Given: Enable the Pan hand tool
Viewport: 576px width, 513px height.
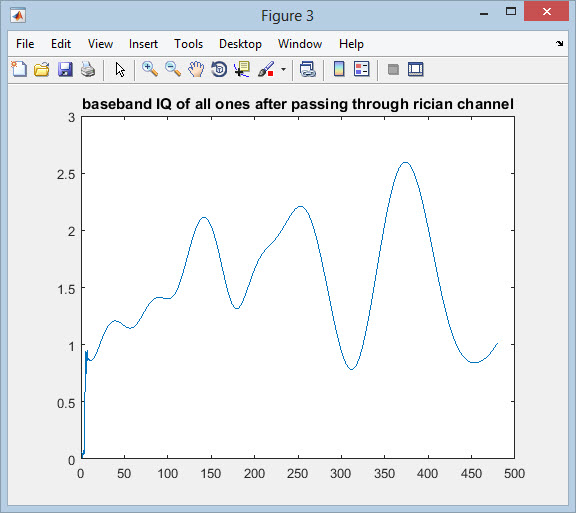Looking at the screenshot, I should tap(196, 69).
